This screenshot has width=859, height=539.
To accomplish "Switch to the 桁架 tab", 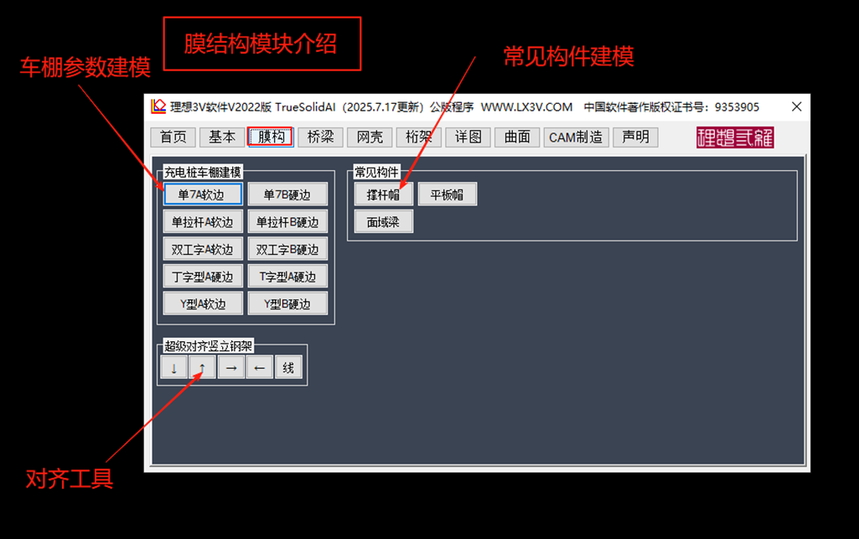I will pos(419,137).
